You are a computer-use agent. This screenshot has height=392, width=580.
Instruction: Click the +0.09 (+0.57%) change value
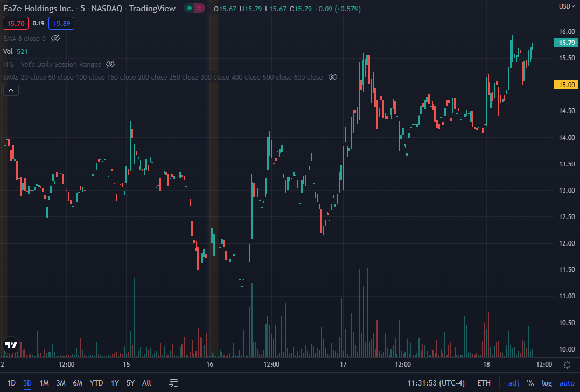[338, 9]
